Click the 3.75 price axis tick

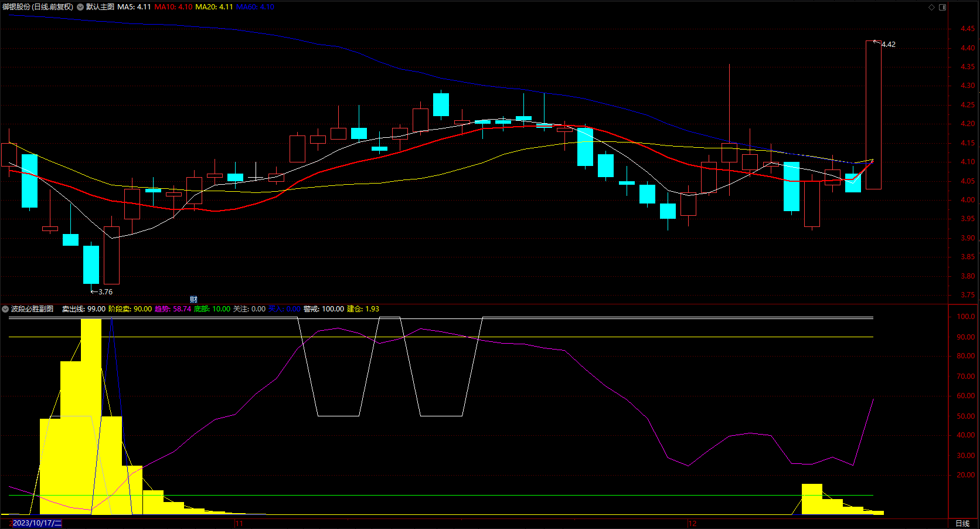(x=968, y=296)
